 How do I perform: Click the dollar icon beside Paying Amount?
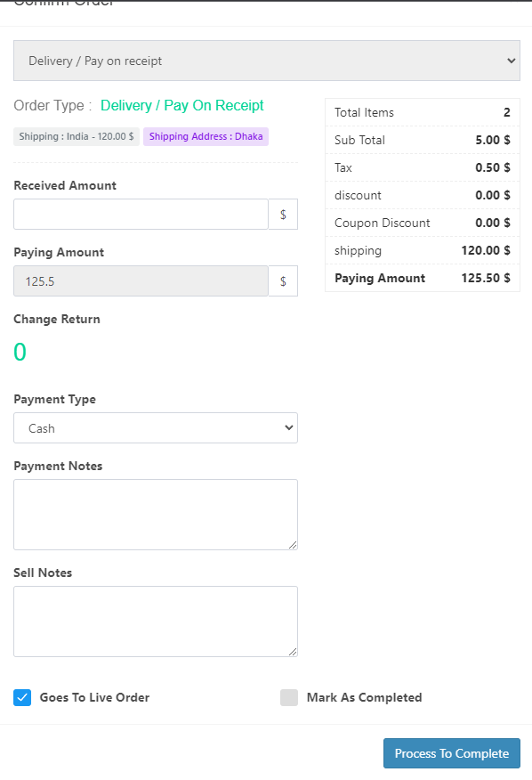click(x=282, y=280)
